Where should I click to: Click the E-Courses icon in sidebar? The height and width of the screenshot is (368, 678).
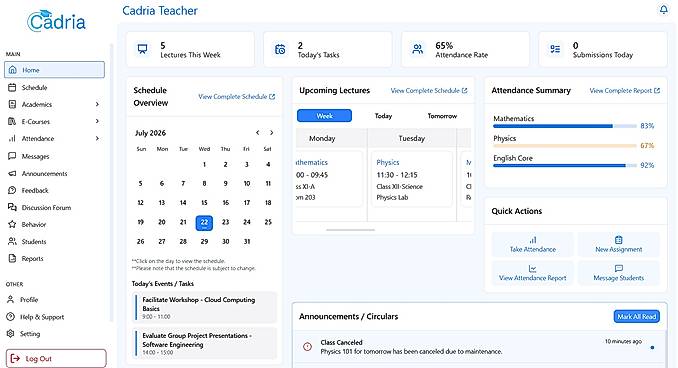pyautogui.click(x=12, y=122)
